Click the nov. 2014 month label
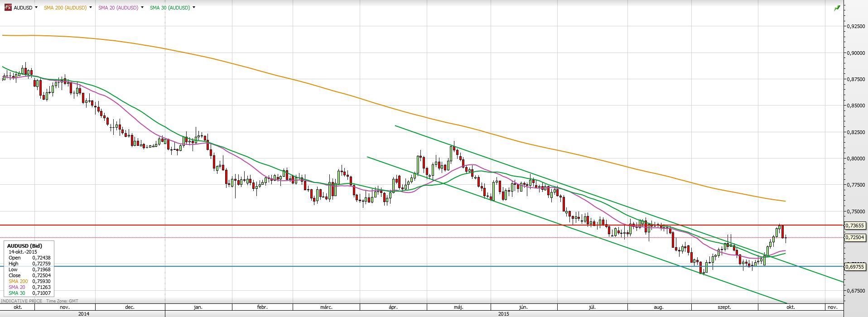Image resolution: width=868 pixels, height=317 pixels. (65, 307)
